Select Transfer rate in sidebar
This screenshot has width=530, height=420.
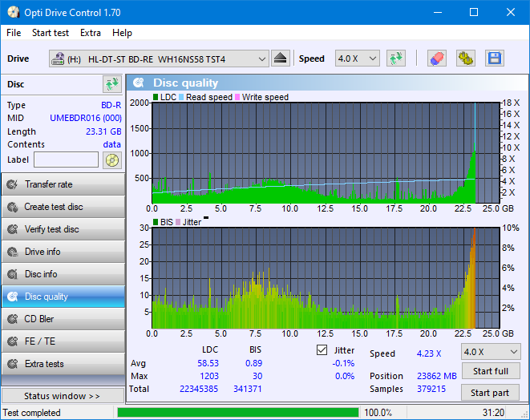[x=63, y=184]
